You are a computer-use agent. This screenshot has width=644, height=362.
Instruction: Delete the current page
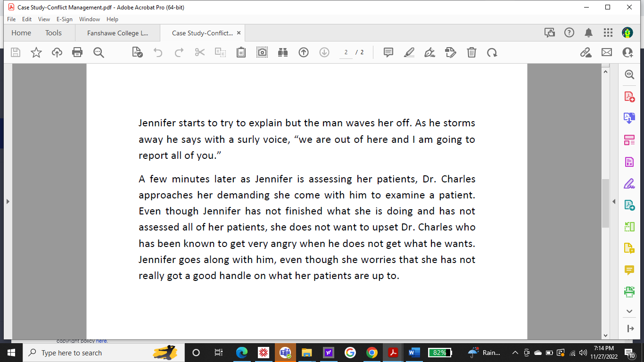[x=471, y=52]
